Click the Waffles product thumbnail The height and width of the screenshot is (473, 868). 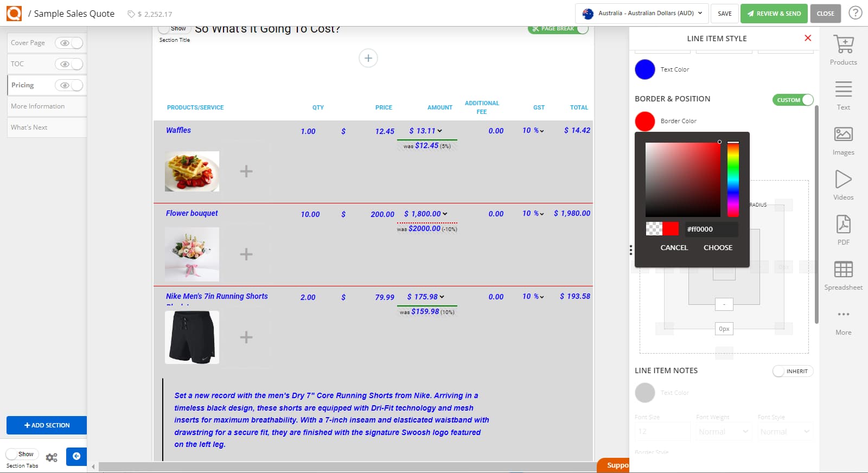pyautogui.click(x=192, y=171)
